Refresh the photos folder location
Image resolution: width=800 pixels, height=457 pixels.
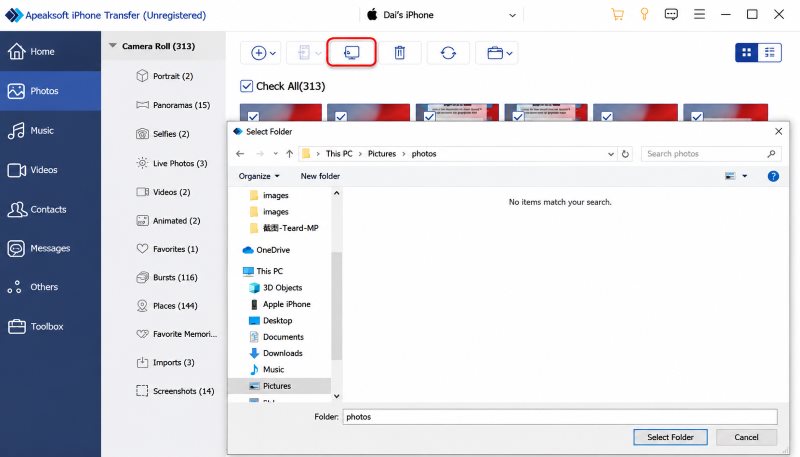click(625, 154)
